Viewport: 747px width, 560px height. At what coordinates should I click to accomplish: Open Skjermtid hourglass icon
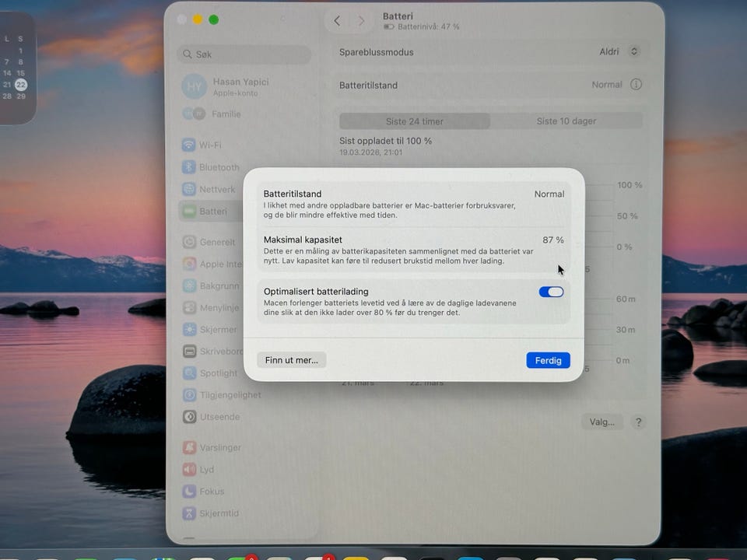click(x=189, y=513)
